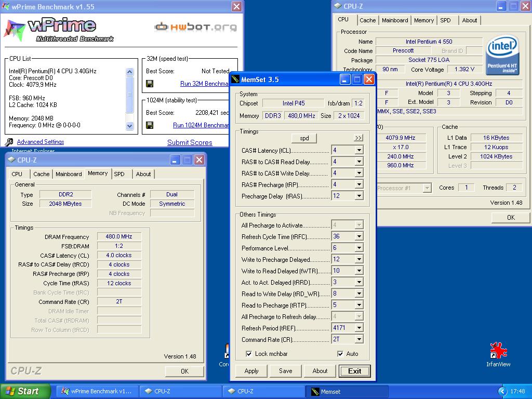Screen dimensions: 532x399
Task: Switch to the About tab in CPU-Z memory window
Action: point(143,174)
